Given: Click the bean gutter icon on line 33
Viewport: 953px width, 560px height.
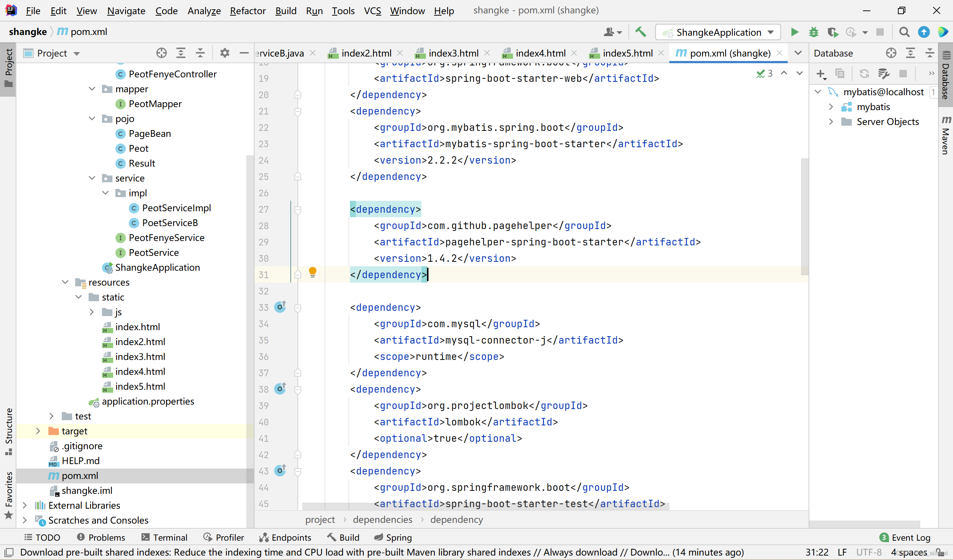Looking at the screenshot, I should 280,306.
